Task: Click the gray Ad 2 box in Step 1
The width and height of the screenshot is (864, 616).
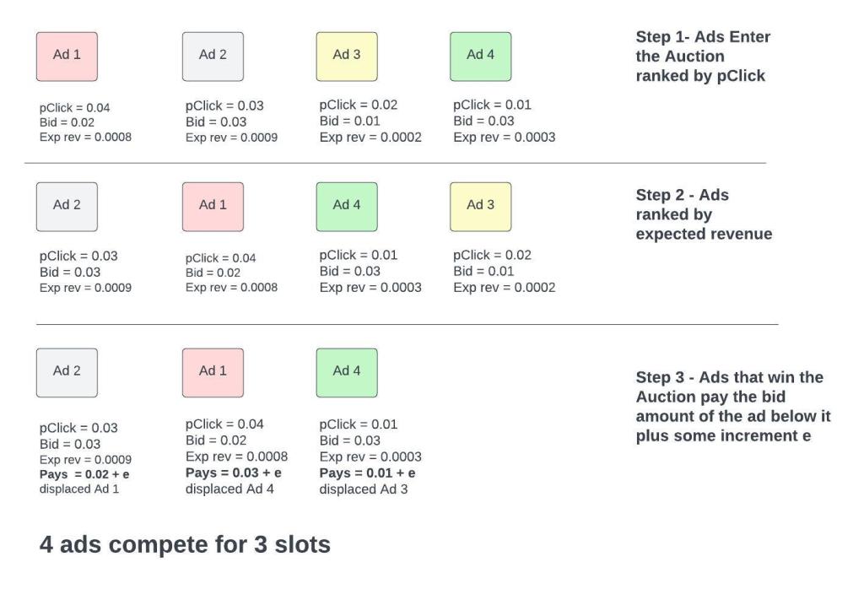Action: 213,57
